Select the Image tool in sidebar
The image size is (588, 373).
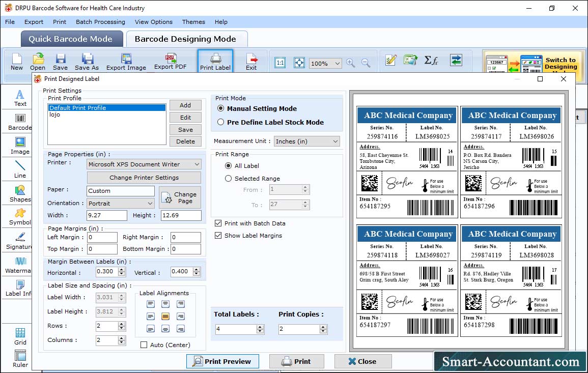click(20, 146)
